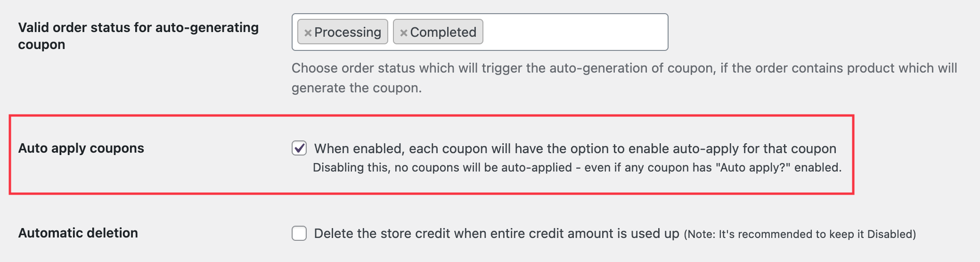Click the 'Valid order status for auto-generating' label
This screenshot has width=980, height=262.
138,27
